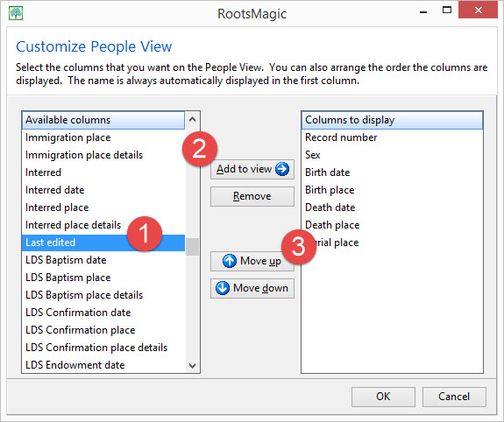
Task: Choose LDS Baptism date column
Action: (x=103, y=260)
